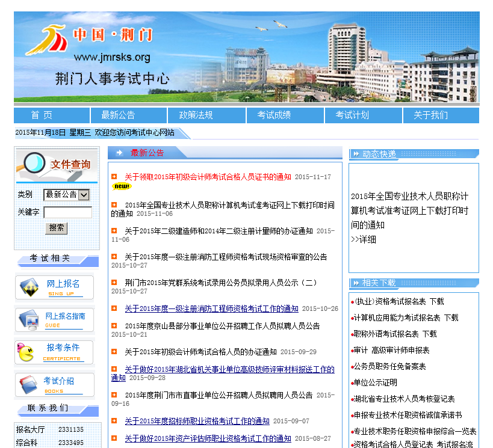
Task: Click phone number 2331135 for 报名大厅
Action: coord(71,429)
